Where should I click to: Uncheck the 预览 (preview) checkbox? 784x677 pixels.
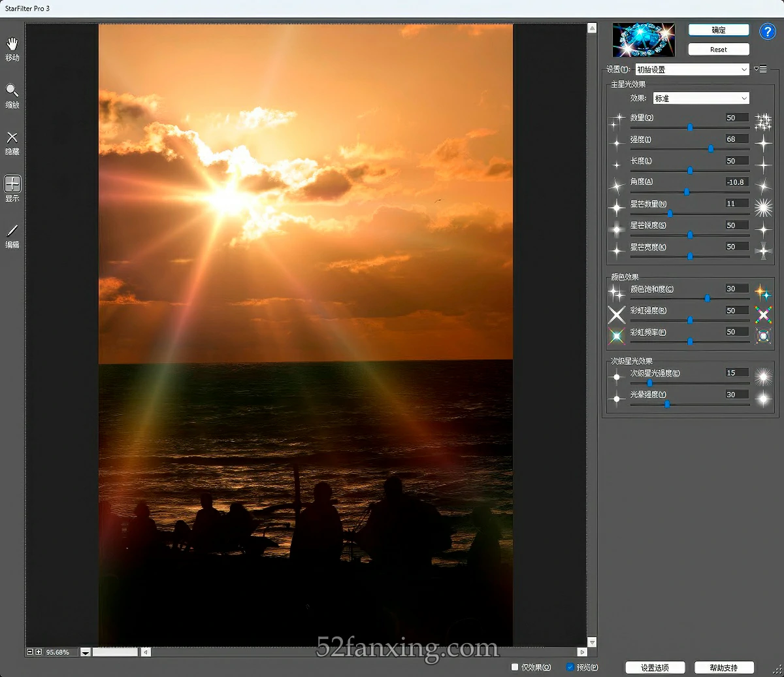(x=570, y=667)
